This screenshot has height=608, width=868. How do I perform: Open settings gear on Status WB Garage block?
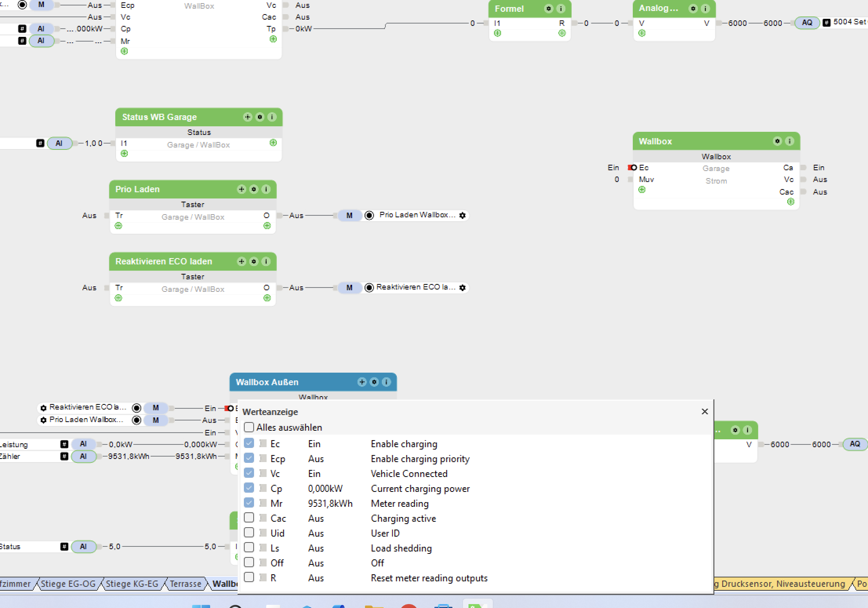pyautogui.click(x=260, y=117)
